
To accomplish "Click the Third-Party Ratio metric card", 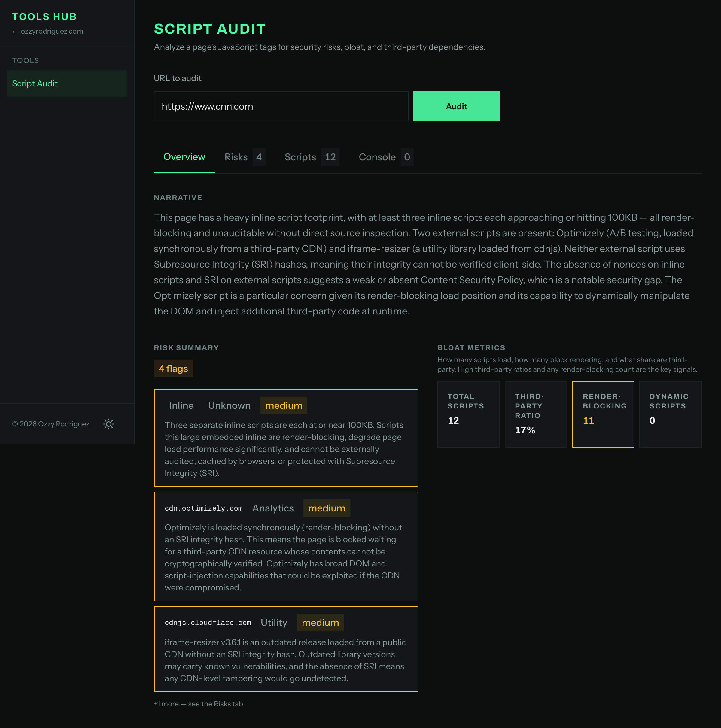I will (536, 414).
